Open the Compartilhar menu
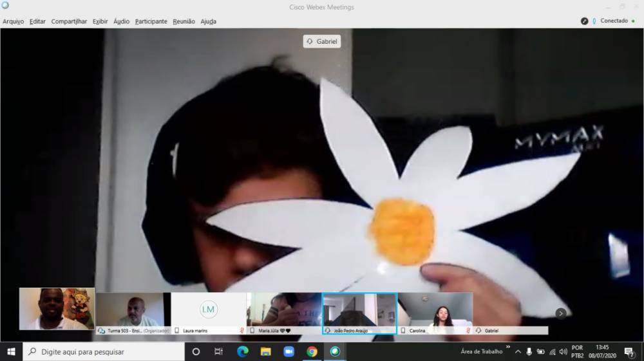Image resolution: width=644 pixels, height=361 pixels. click(x=69, y=21)
